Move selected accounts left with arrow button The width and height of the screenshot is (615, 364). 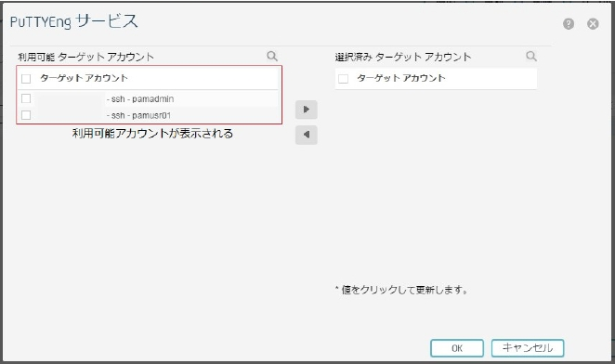point(307,135)
